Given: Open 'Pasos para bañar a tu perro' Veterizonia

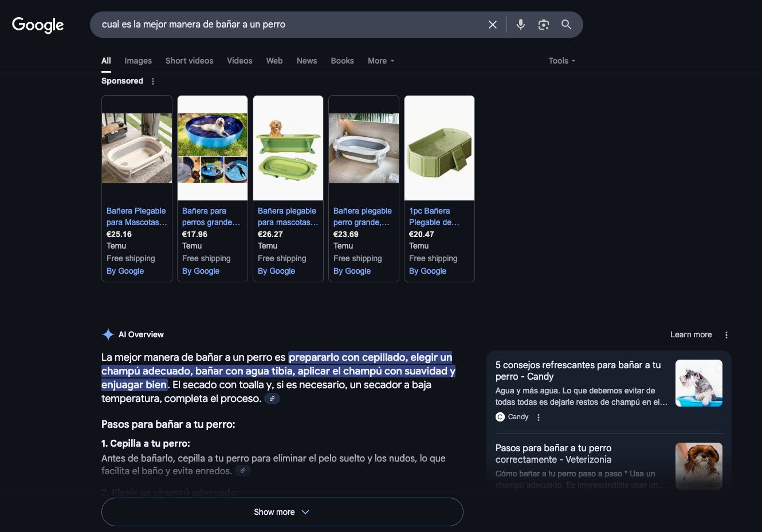Looking at the screenshot, I should [553, 454].
